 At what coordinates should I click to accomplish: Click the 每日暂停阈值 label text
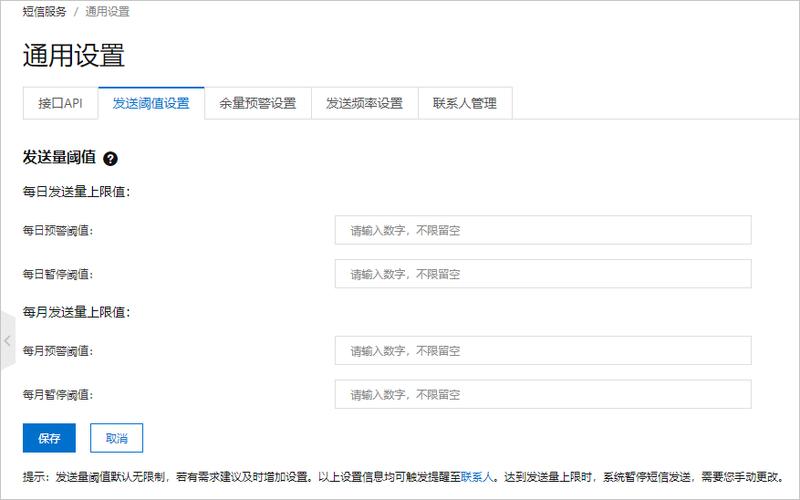point(58,274)
